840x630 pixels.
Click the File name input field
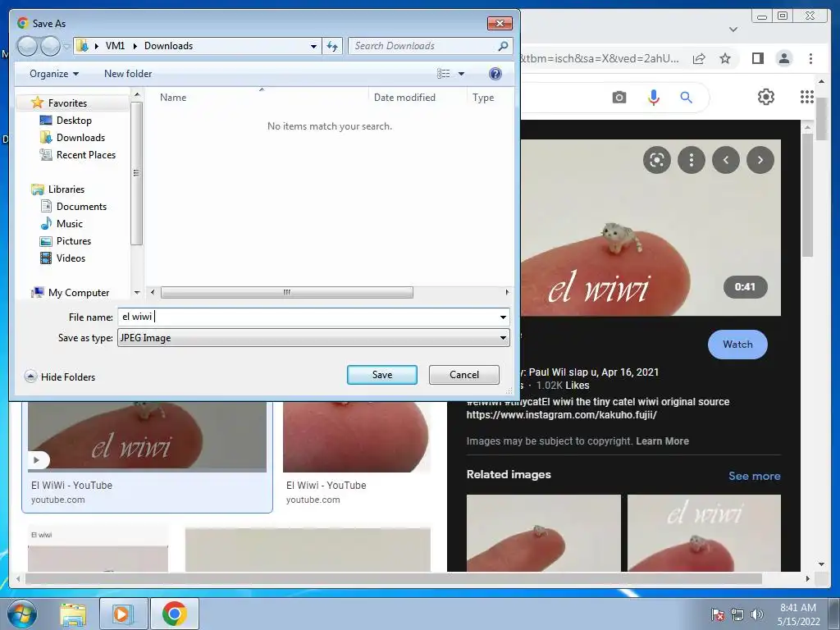[308, 317]
